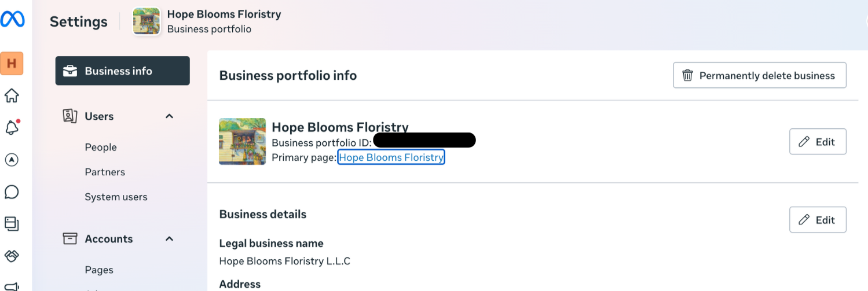Go to System users

click(116, 197)
